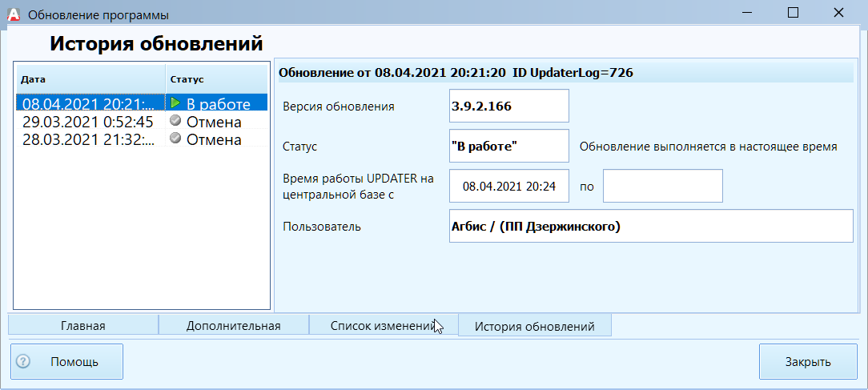
Task: Click the empty end time field after 'по'
Action: 663,186
